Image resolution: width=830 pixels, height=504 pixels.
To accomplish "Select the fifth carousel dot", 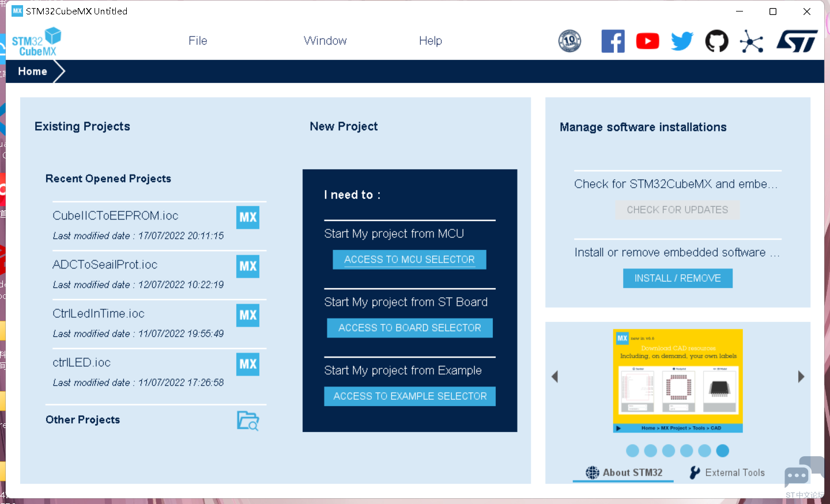I will (704, 450).
